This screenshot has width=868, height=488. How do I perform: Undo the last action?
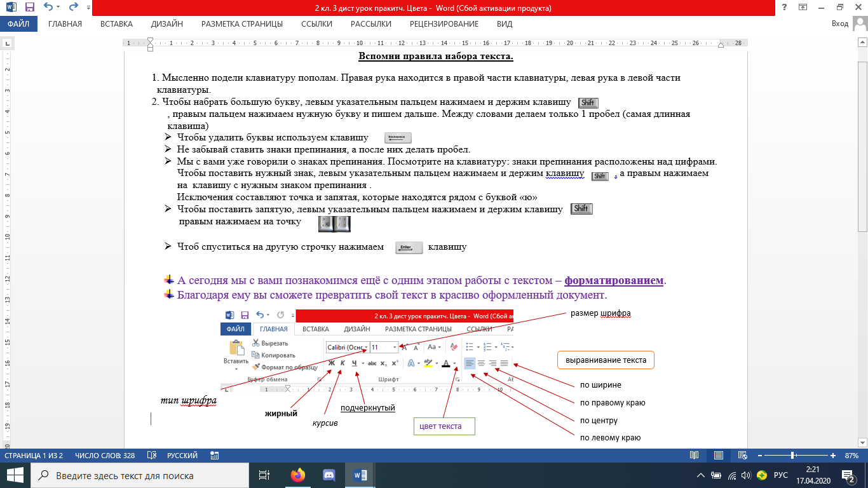[x=48, y=8]
